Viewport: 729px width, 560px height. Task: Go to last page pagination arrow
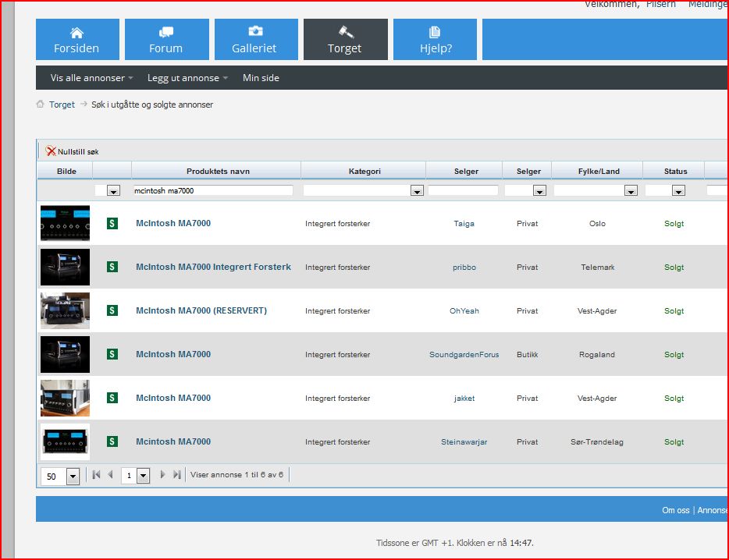coord(177,474)
